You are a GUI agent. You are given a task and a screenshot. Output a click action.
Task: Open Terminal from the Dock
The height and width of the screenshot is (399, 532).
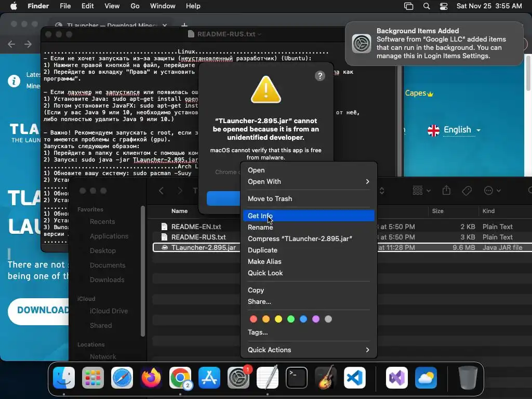tap(297, 378)
